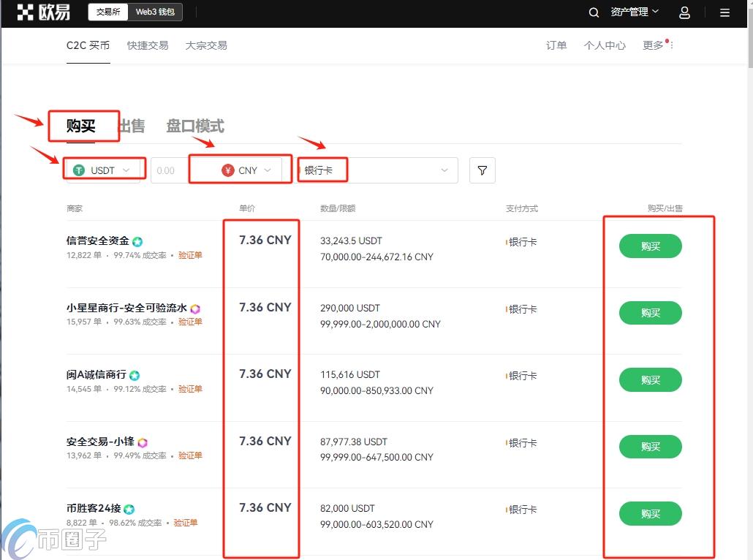Click the 银行卡 payment icon in first row

(x=507, y=242)
